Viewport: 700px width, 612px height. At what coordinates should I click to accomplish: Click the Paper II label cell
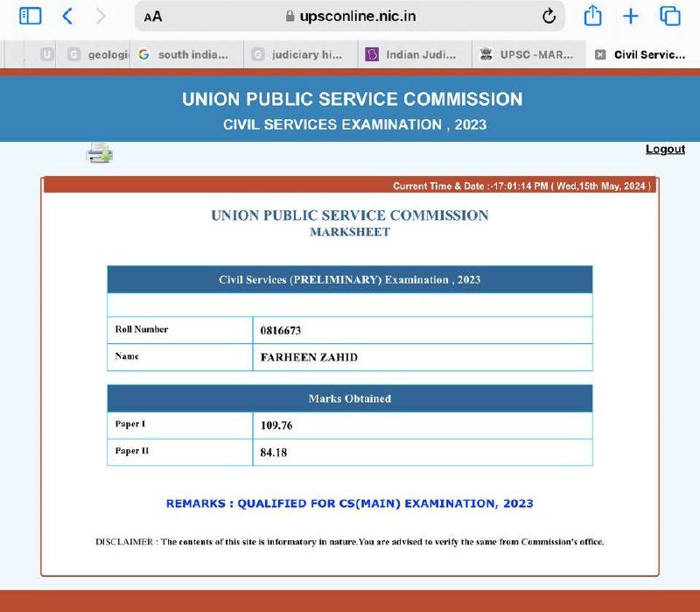(x=180, y=452)
